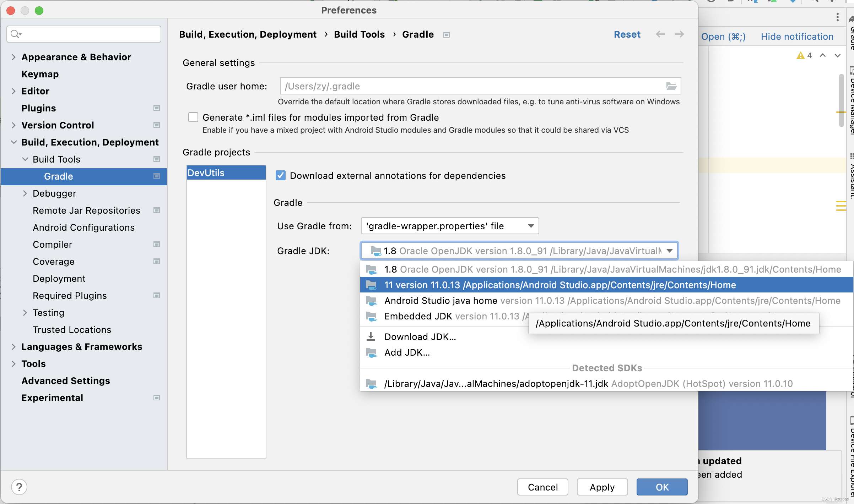Collapse the Build Tools node
Image resolution: width=854 pixels, height=504 pixels.
pyautogui.click(x=25, y=159)
